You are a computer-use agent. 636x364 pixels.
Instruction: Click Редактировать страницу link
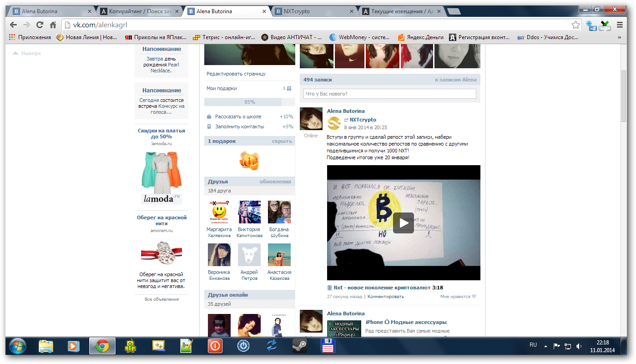pos(236,74)
